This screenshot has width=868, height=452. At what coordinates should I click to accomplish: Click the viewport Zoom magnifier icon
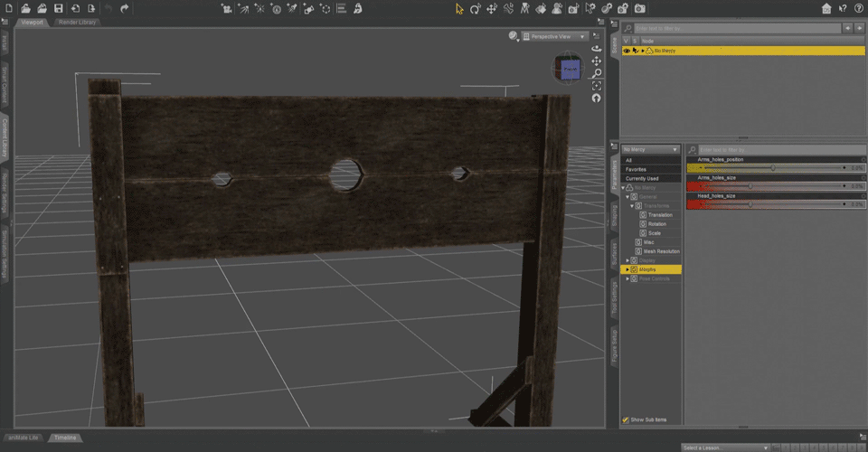tap(596, 73)
